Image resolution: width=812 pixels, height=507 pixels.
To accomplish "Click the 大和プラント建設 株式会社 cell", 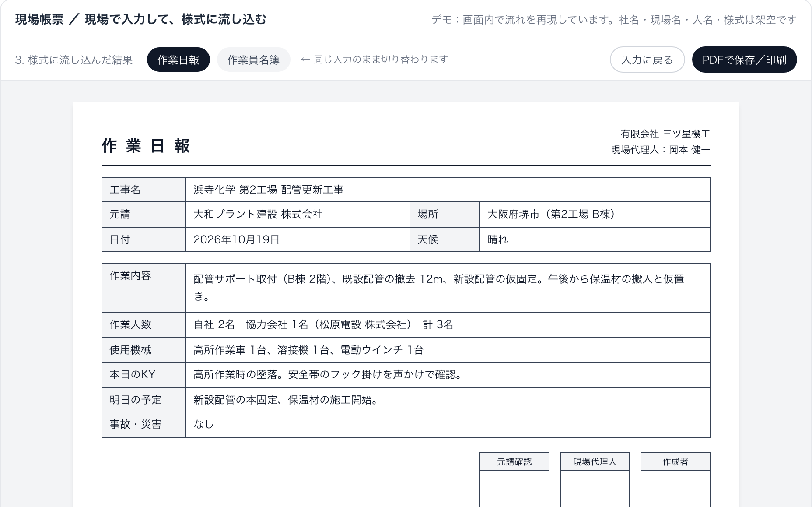I will click(297, 214).
